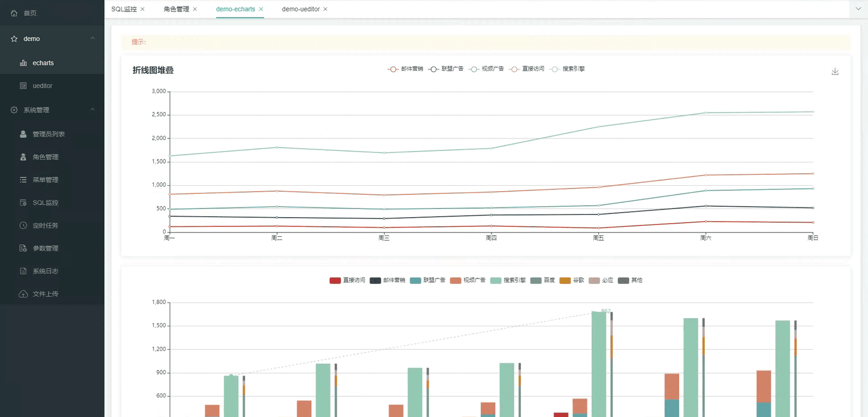Toggle 邮件营销 in bar chart legend

tap(387, 280)
